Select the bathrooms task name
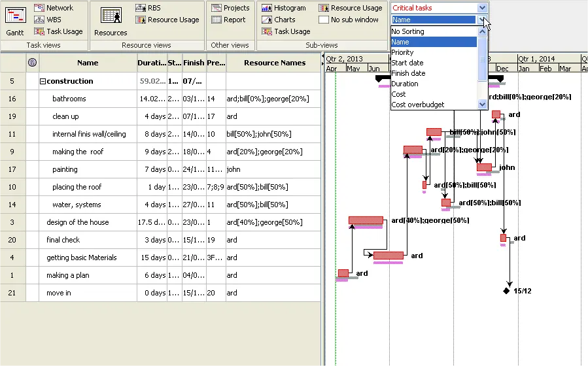 coord(69,99)
